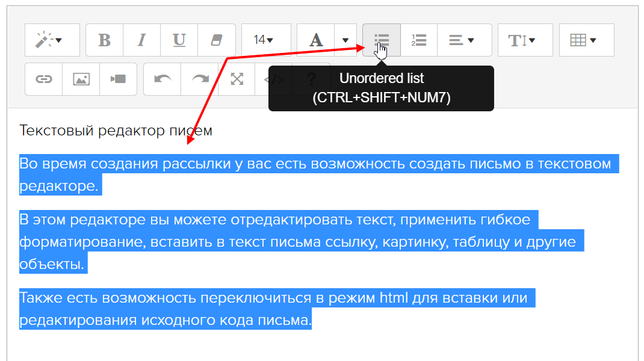This screenshot has width=644, height=361.
Task: Insert a video using the camera icon
Action: point(118,79)
